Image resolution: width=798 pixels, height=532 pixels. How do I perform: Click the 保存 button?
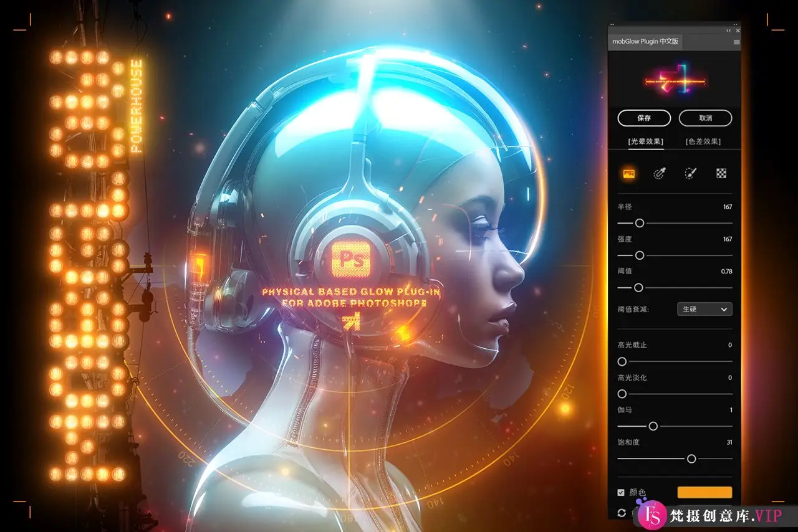point(644,118)
